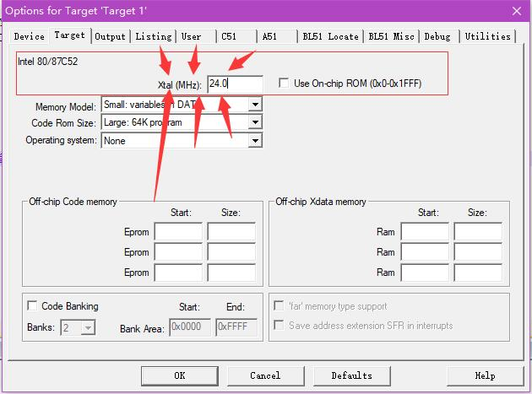Click third Ram Start field
This screenshot has width=532, height=394.
[425, 273]
